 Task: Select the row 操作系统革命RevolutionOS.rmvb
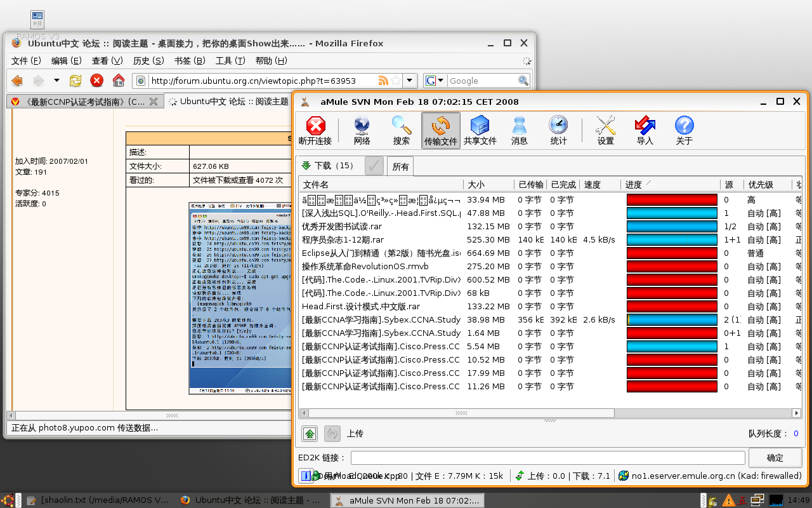point(549,266)
